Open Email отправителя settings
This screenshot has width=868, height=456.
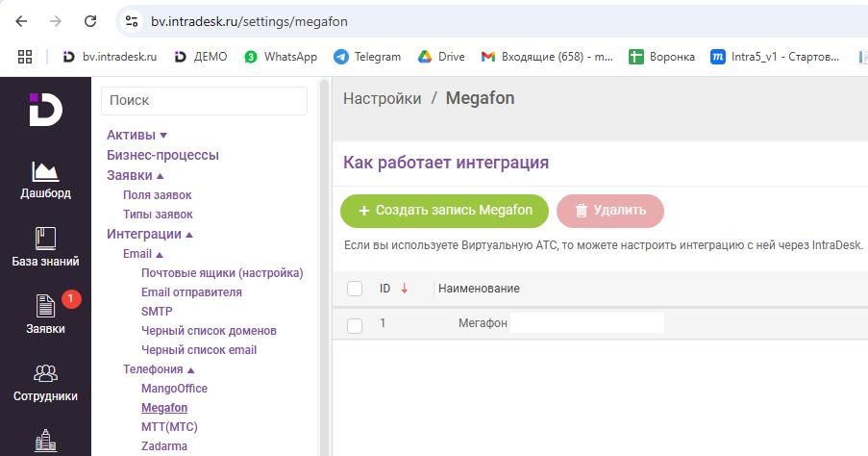pyautogui.click(x=191, y=292)
